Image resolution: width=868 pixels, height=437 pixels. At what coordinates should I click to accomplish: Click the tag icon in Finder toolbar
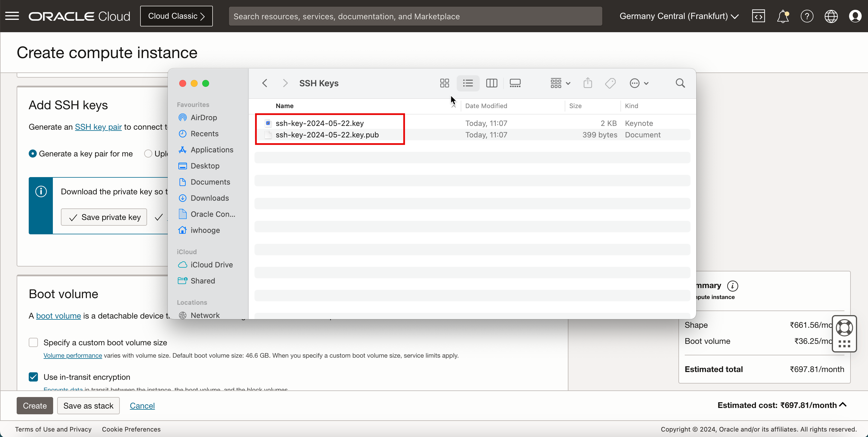(611, 83)
